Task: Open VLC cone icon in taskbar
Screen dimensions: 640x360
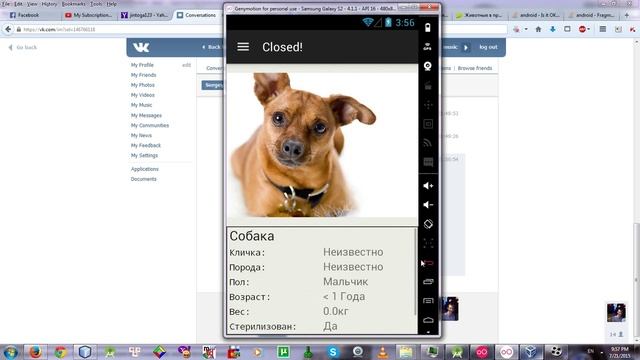Action: (382, 352)
